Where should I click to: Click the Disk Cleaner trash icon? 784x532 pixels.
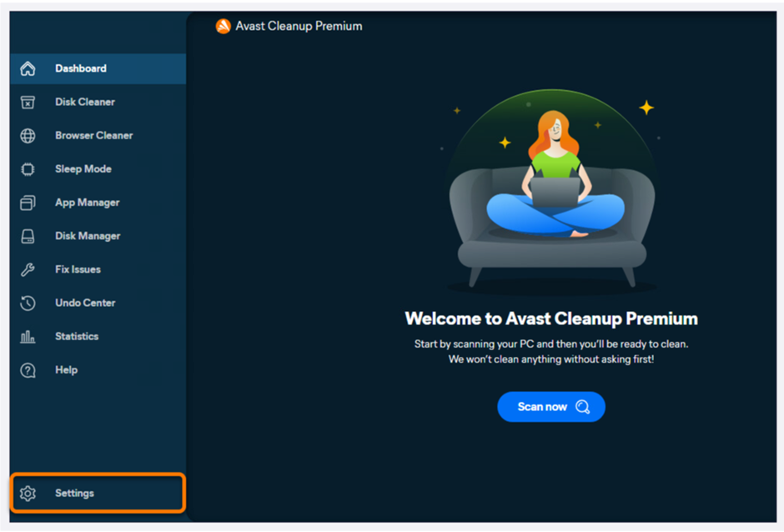pyautogui.click(x=28, y=102)
